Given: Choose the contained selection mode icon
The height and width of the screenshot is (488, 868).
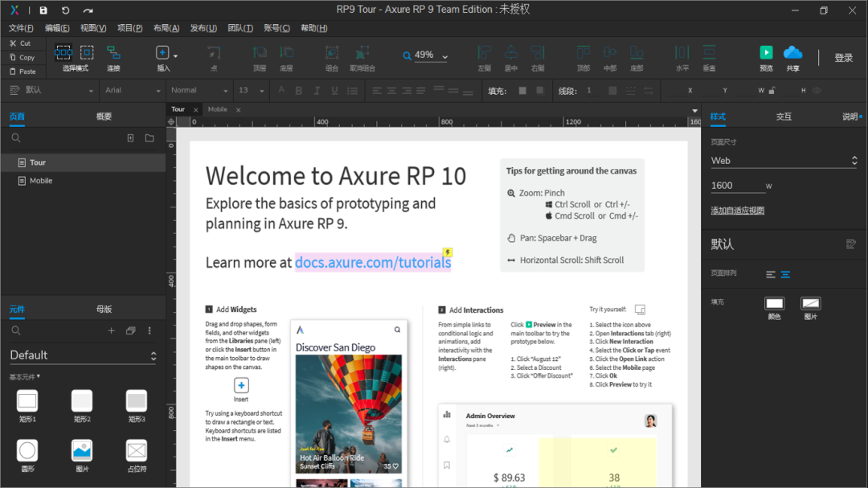Looking at the screenshot, I should tap(87, 52).
